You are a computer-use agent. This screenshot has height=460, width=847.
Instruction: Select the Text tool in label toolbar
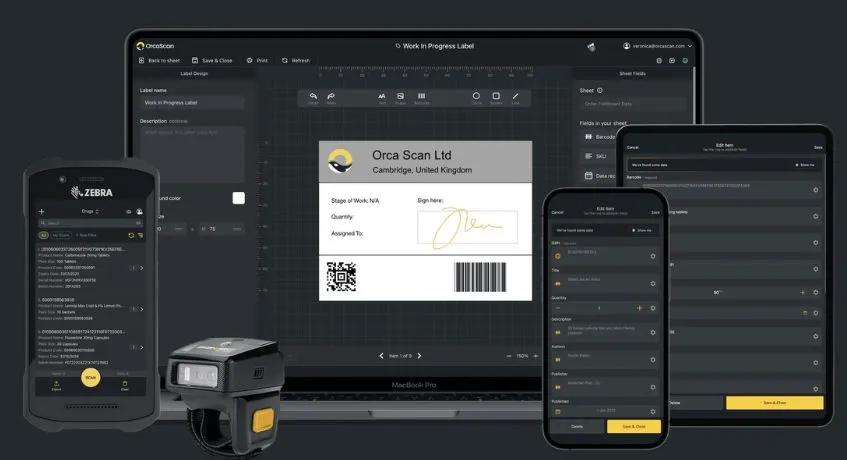(x=382, y=97)
